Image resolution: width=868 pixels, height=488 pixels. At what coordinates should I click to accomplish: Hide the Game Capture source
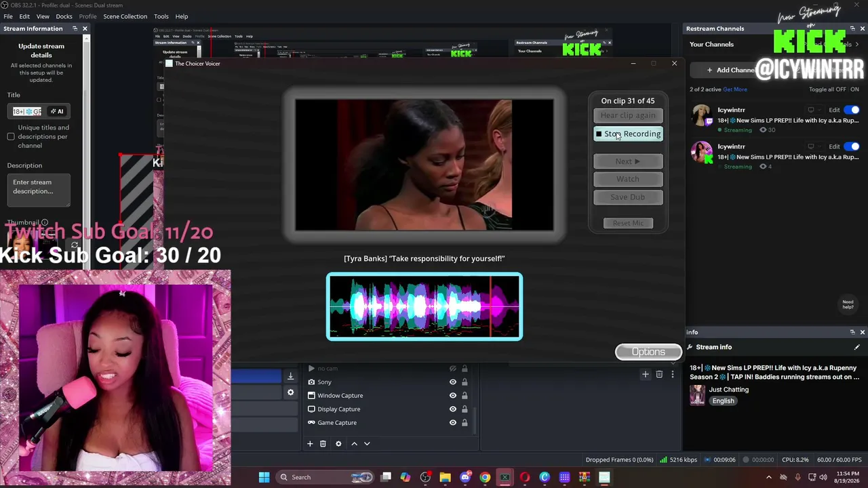point(453,423)
